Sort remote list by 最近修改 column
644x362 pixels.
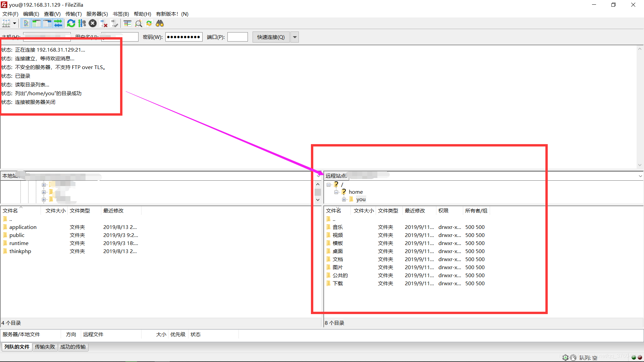click(419, 211)
